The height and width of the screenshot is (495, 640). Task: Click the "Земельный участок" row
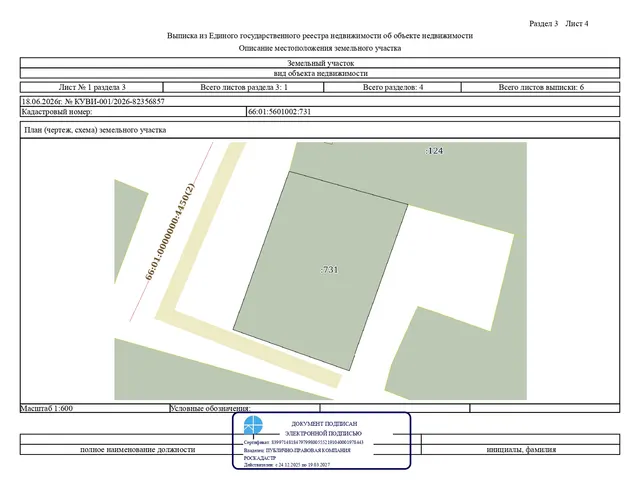click(320, 63)
